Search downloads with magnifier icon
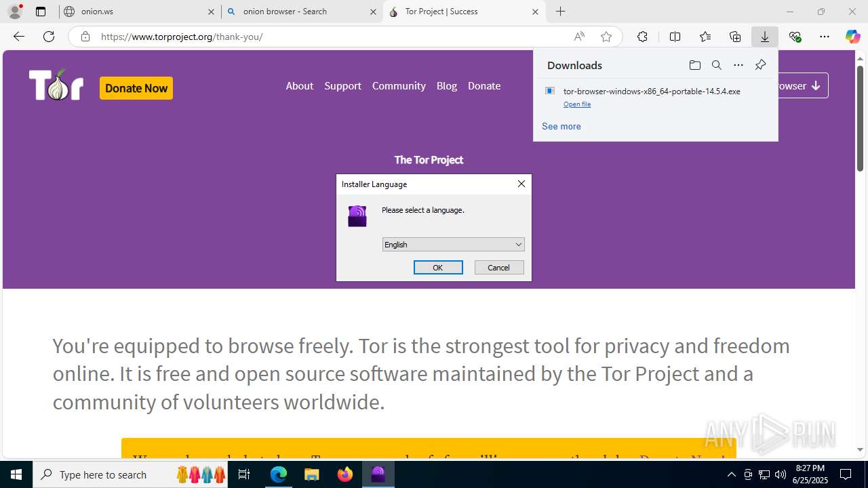The width and height of the screenshot is (868, 488). pyautogui.click(x=716, y=65)
